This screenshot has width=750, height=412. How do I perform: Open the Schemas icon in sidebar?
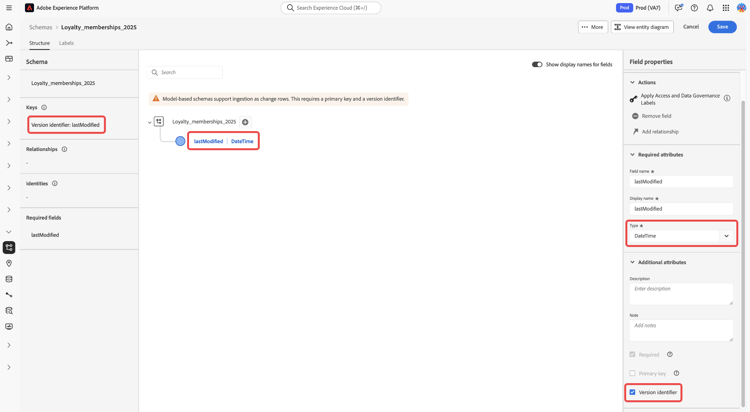[9, 247]
